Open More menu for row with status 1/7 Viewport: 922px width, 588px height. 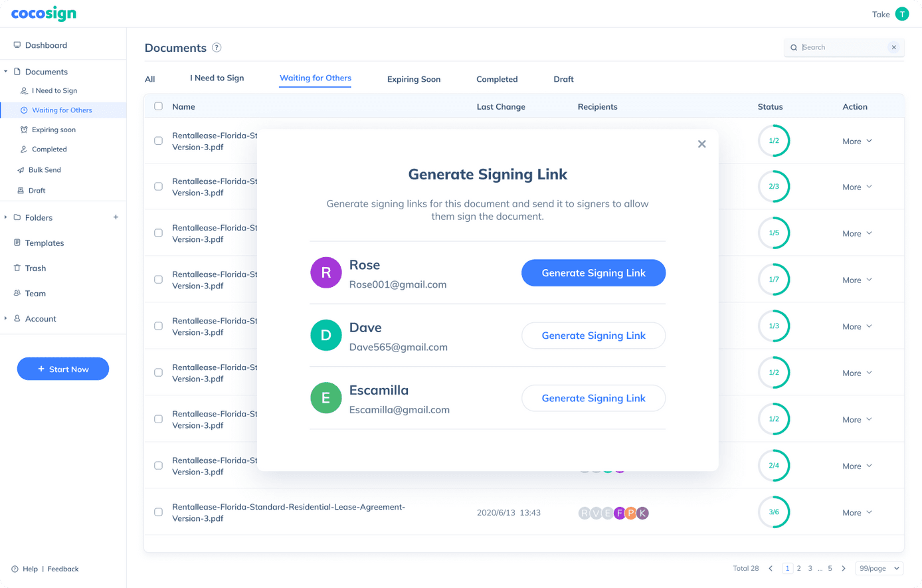click(857, 280)
